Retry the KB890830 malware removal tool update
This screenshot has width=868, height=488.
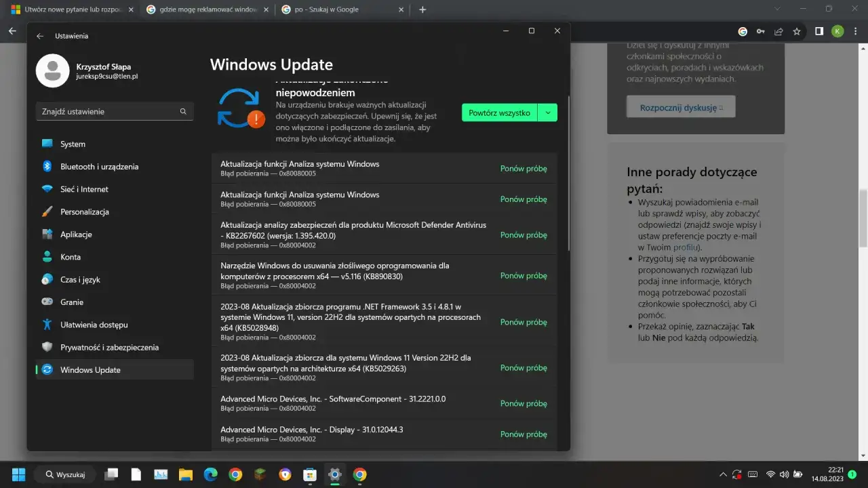point(524,276)
